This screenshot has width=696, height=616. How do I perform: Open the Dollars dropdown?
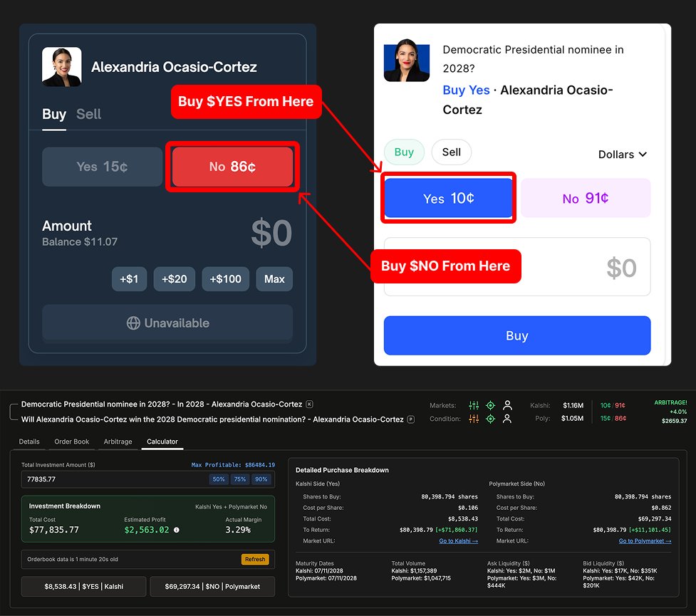(x=623, y=155)
